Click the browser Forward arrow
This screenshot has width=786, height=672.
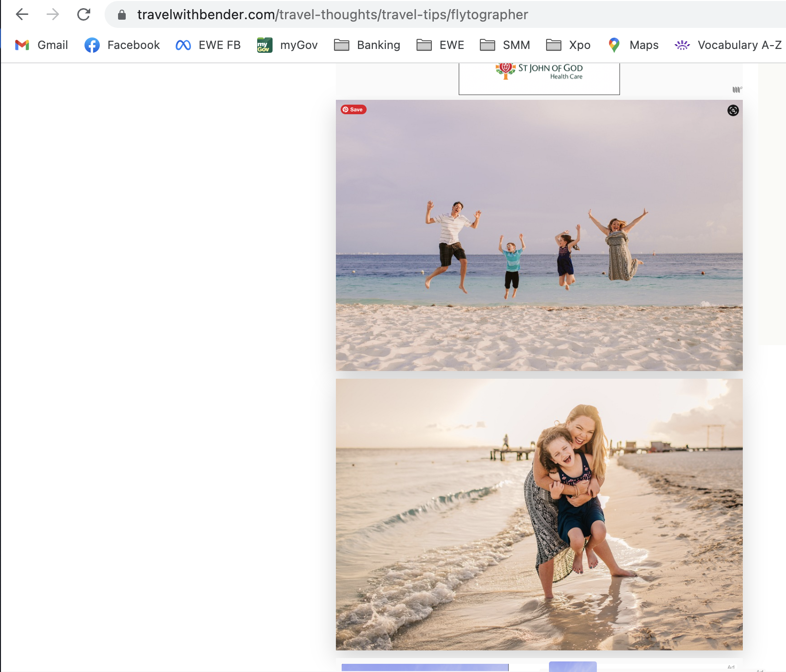click(x=53, y=14)
